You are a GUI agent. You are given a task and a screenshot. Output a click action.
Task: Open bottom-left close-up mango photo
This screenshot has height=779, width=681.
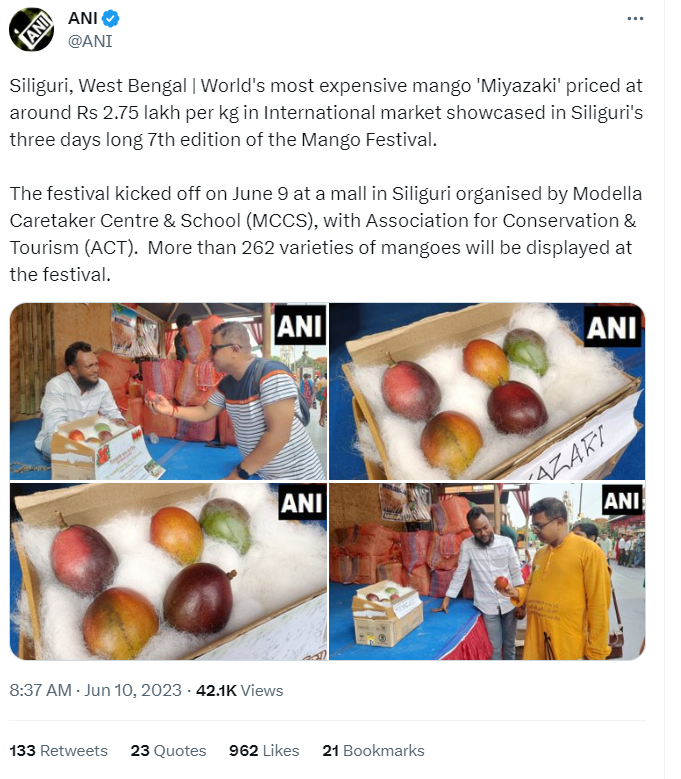coord(168,571)
